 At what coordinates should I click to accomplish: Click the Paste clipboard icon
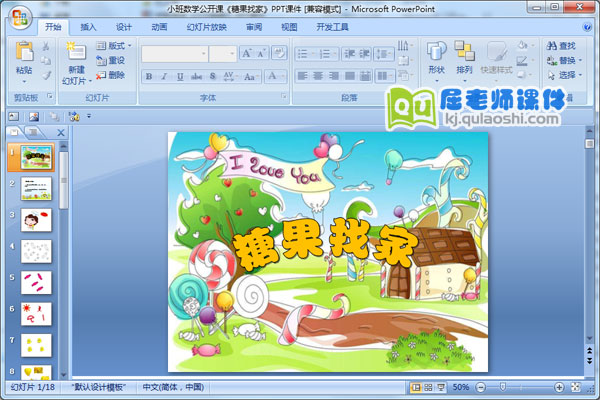(x=24, y=51)
